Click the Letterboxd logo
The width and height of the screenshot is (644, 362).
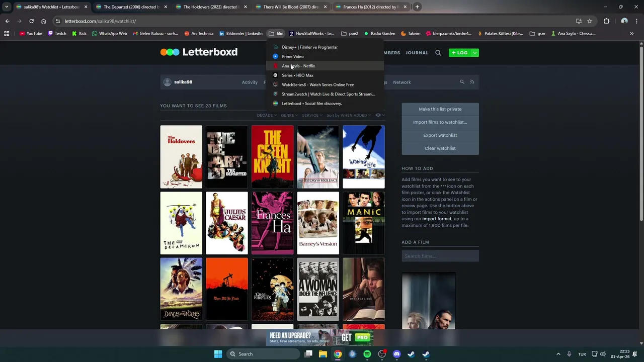(199, 52)
